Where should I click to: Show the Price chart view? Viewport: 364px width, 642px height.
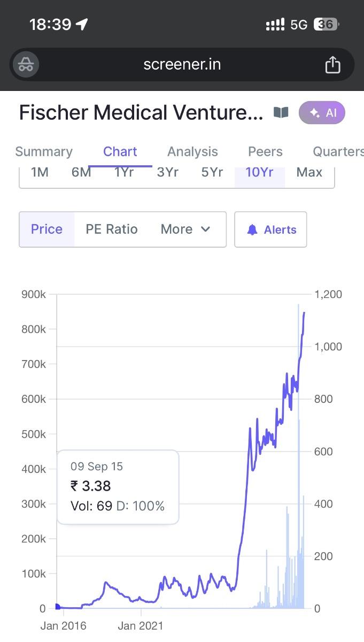point(47,230)
